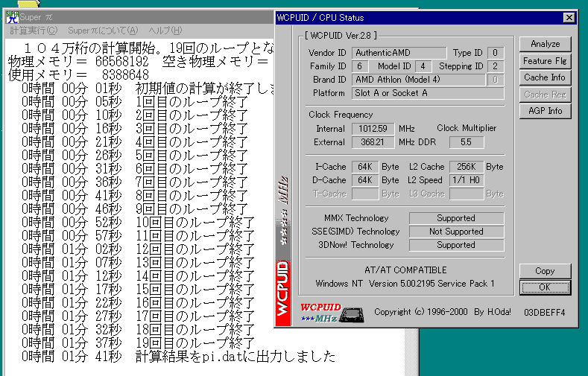Viewport: 588px width, 376px height.
Task: Click the 物理メモリ= 66568192 value
Action: 121,61
